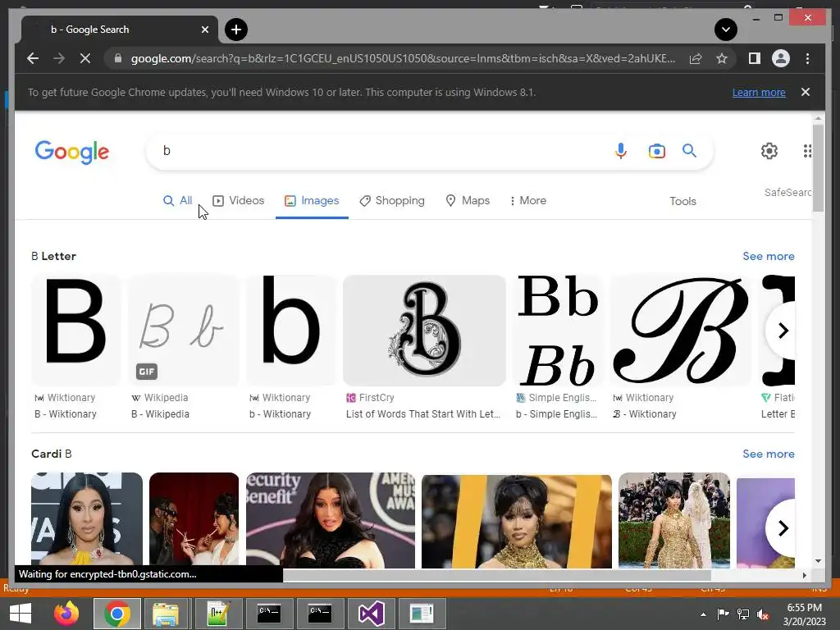Click the browser forward arrow

click(59, 58)
